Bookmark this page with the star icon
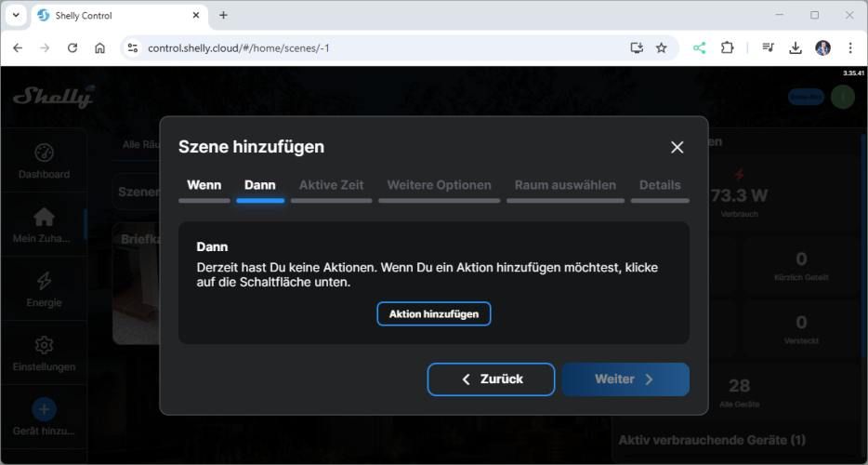This screenshot has height=465, width=868. coord(662,47)
